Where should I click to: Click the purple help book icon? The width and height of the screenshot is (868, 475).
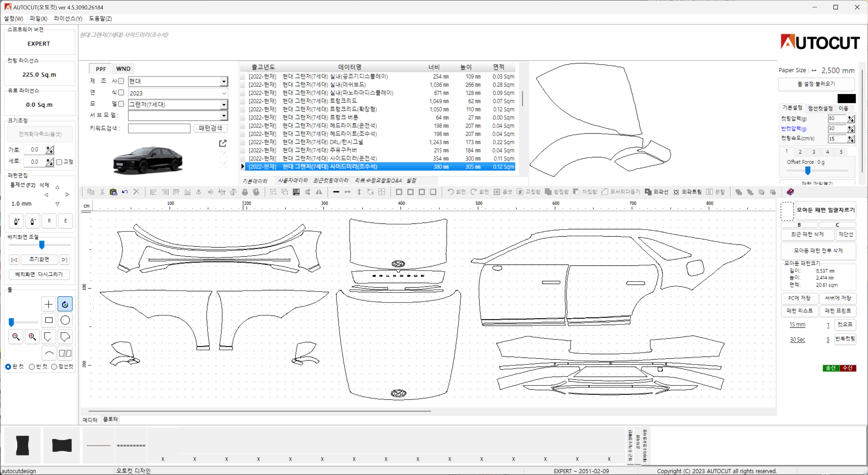click(790, 192)
